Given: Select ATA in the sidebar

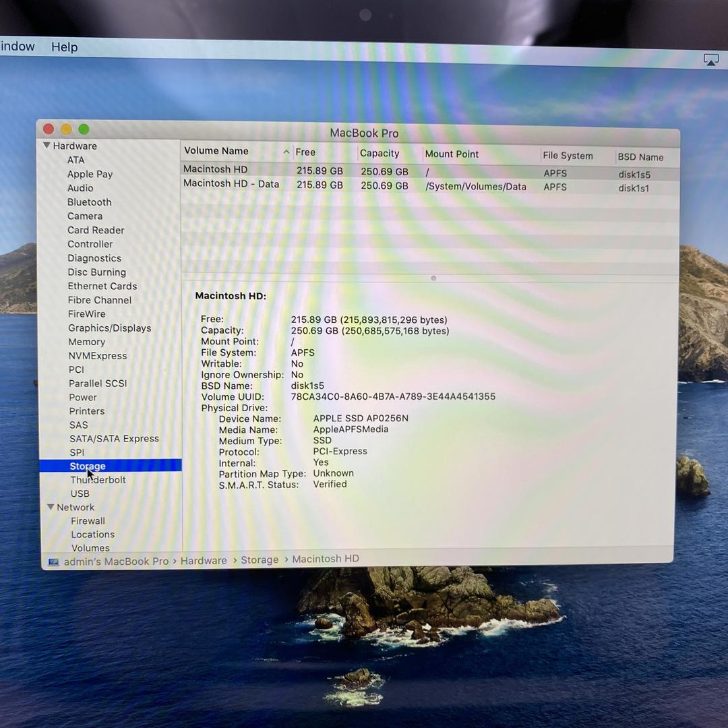Looking at the screenshot, I should click(x=75, y=160).
